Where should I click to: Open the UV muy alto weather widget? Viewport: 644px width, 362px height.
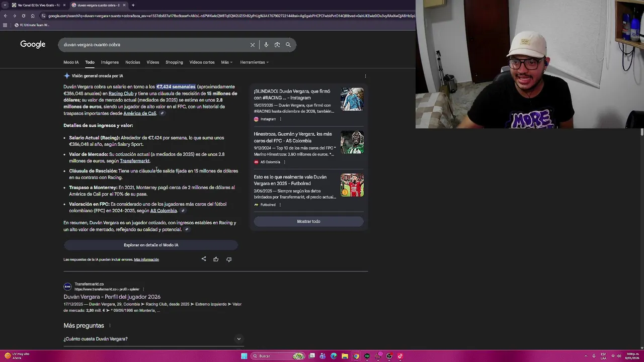[x=16, y=356]
